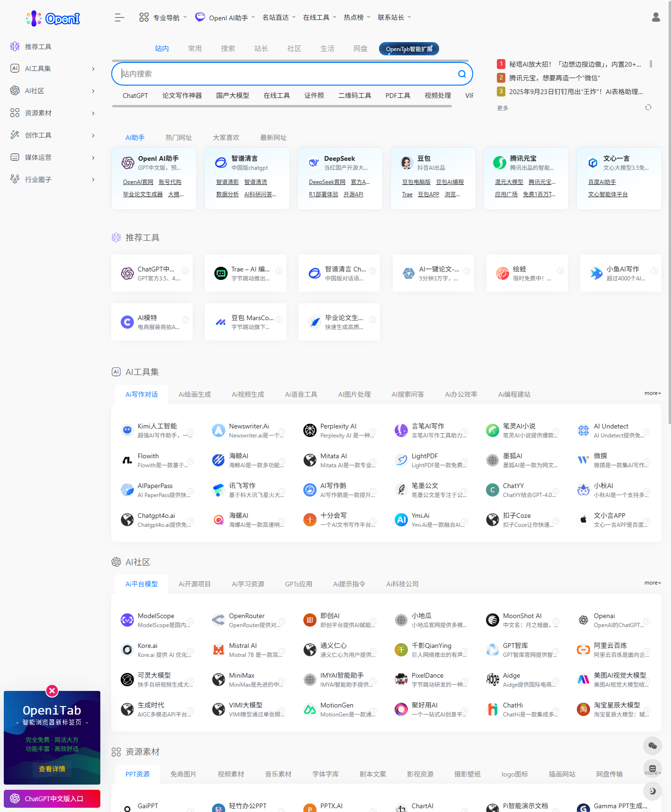This screenshot has height=812, width=671.
Task: Open the WeChat floating contact icon
Action: tap(652, 746)
